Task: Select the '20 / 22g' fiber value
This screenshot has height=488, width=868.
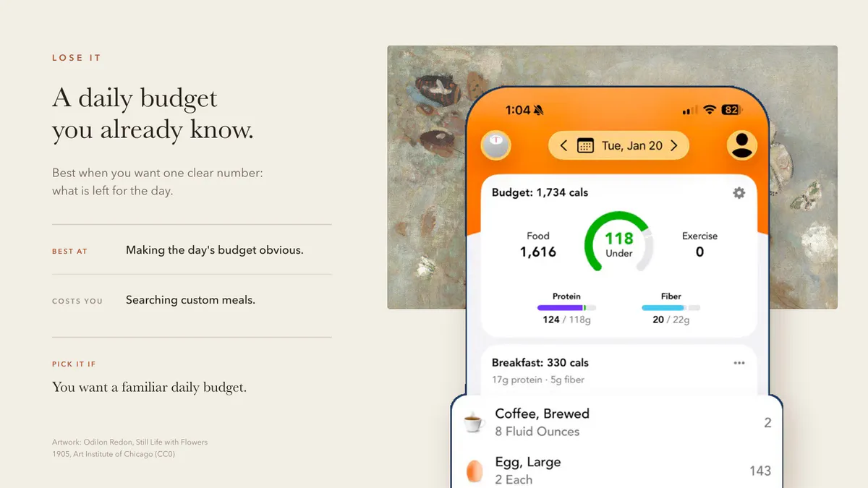Action: (x=671, y=320)
